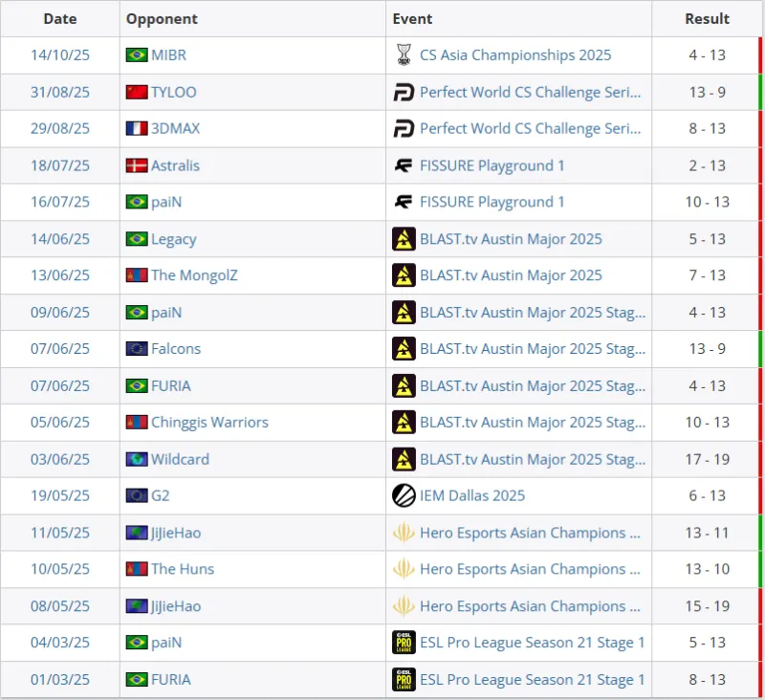This screenshot has width=765, height=700.
Task: Open the 14/10/25 match date link
Action: click(x=60, y=55)
